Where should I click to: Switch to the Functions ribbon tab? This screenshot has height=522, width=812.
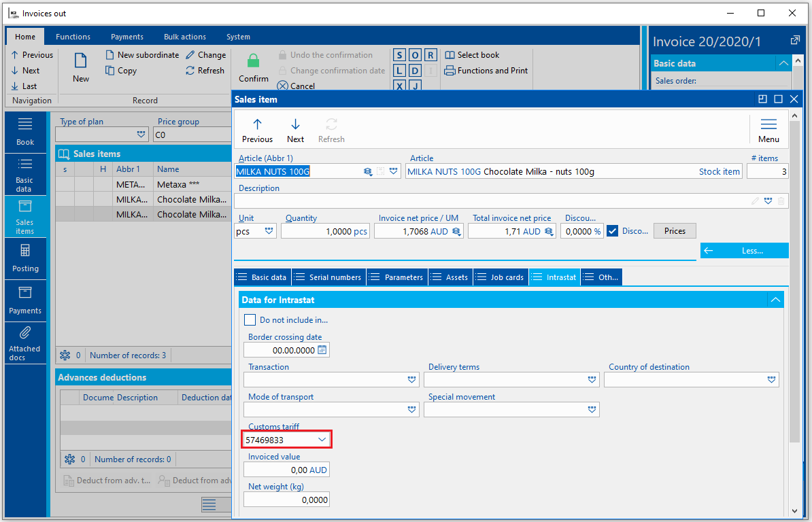[73, 37]
